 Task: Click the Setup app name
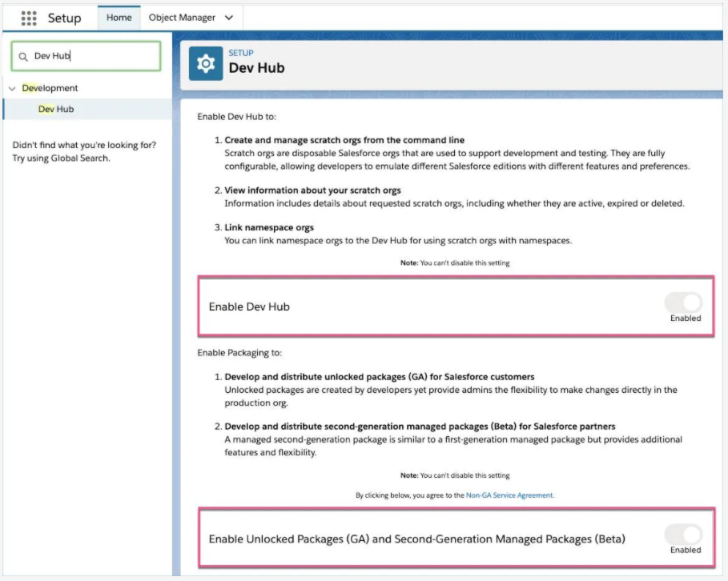(x=64, y=18)
